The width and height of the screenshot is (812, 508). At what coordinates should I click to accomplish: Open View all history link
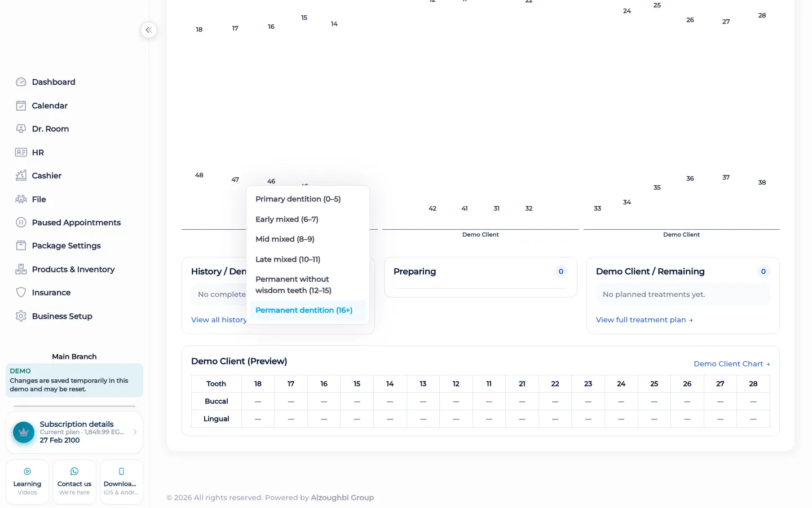(219, 319)
